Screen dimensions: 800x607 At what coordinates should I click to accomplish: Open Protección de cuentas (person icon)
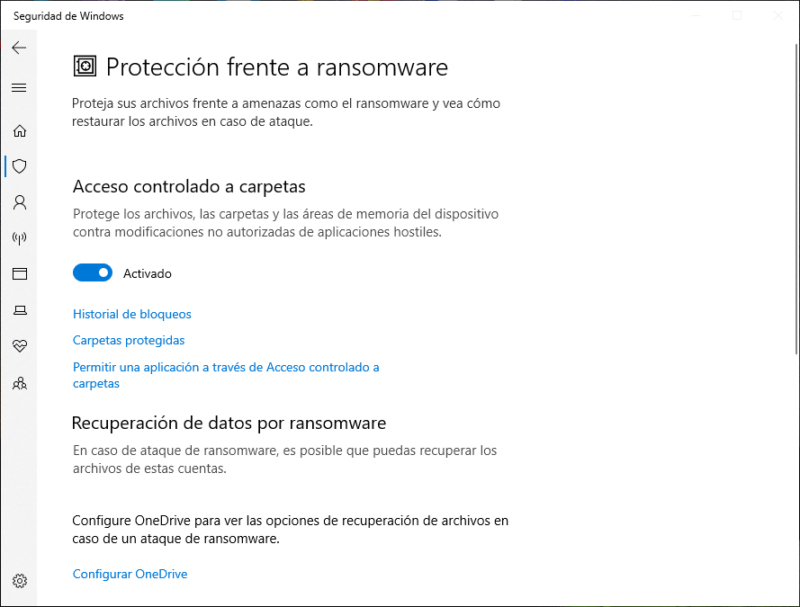[19, 202]
